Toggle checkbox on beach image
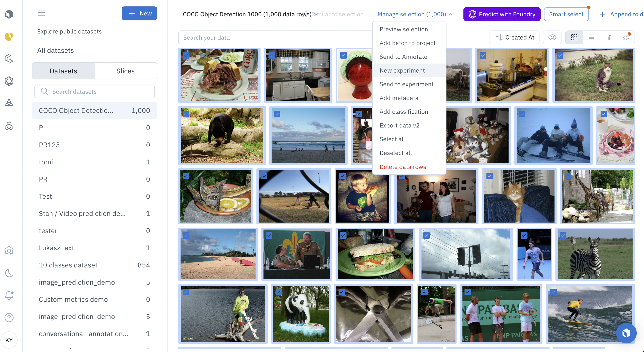Viewport: 644px width, 352px height. (186, 235)
